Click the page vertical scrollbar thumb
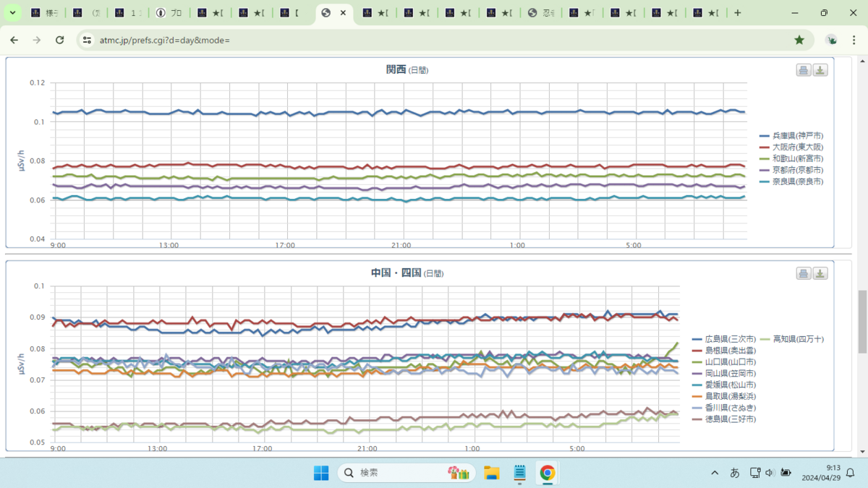 [861, 312]
